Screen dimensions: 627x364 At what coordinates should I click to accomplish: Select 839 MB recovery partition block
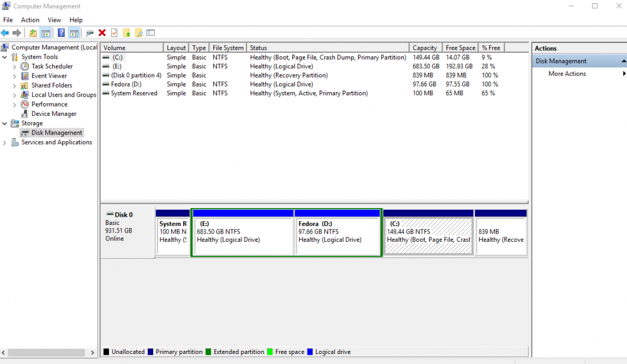[x=500, y=232]
